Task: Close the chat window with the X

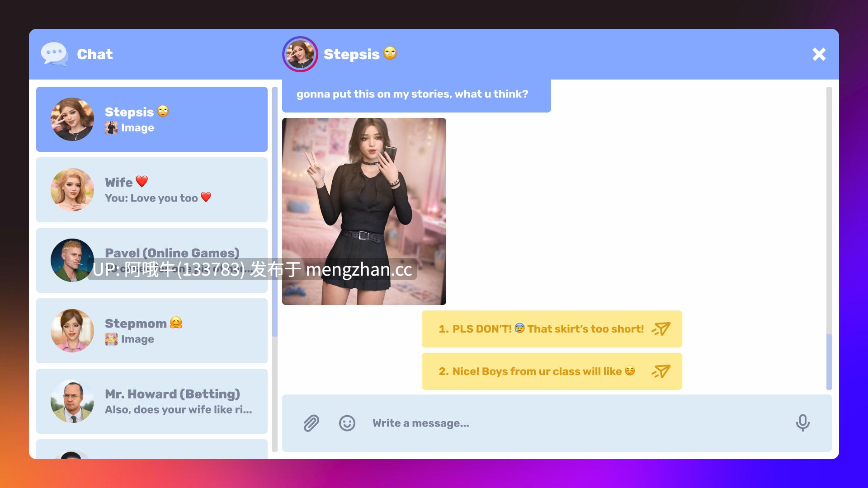Action: click(819, 54)
